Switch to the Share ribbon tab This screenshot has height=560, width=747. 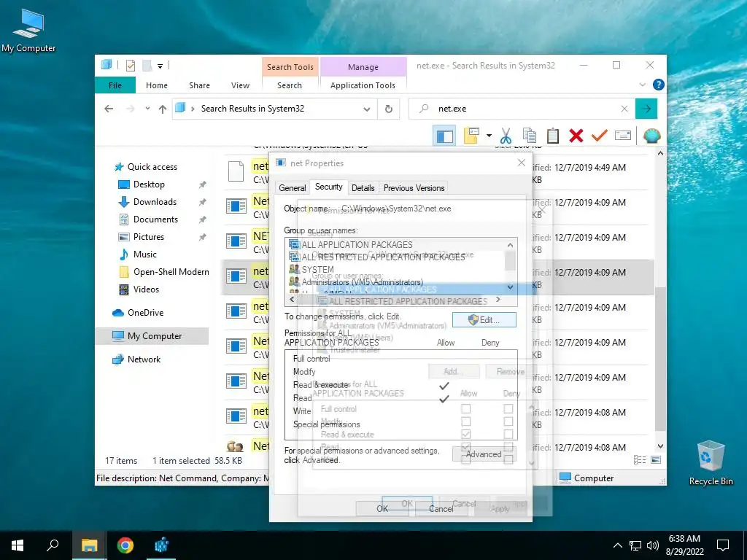click(199, 85)
